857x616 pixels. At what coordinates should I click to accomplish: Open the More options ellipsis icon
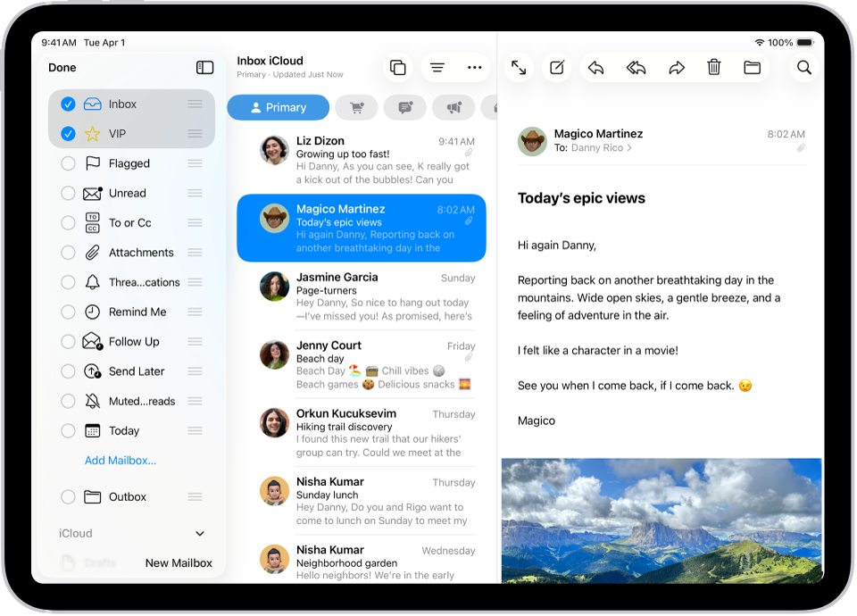474,67
